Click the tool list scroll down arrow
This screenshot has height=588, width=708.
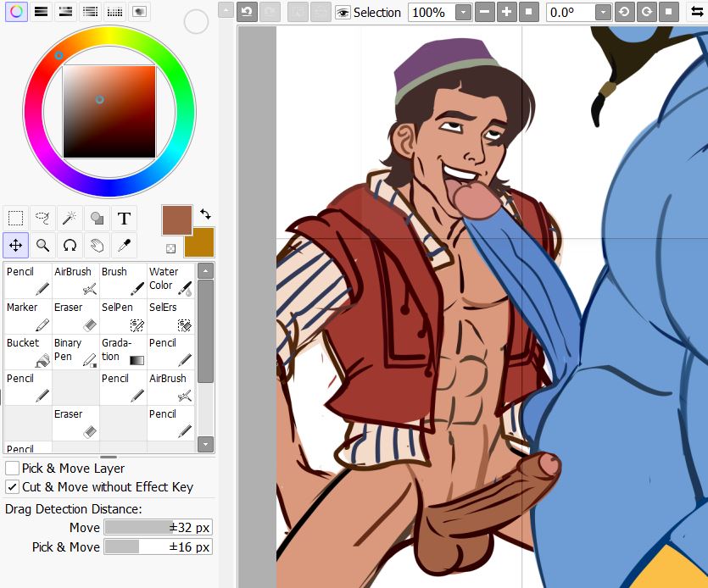pos(205,443)
